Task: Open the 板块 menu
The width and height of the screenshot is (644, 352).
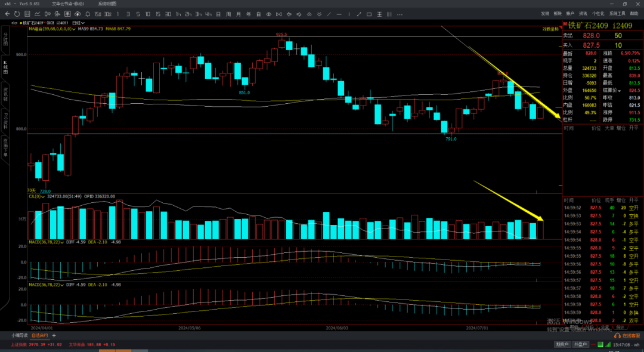Action: pos(558,14)
